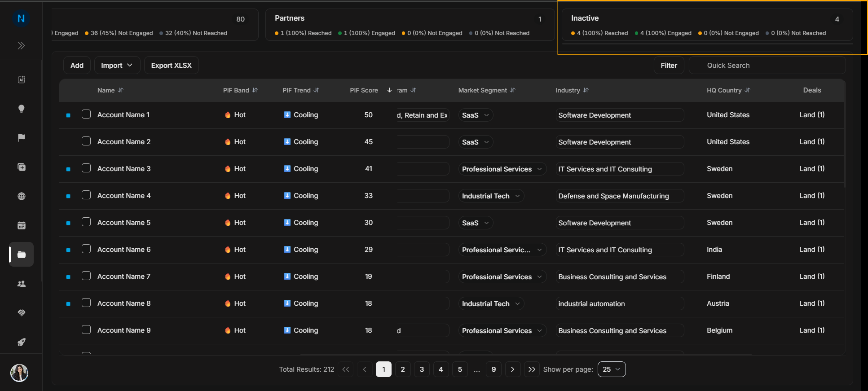This screenshot has height=391, width=868.
Task: Go to page 5
Action: click(460, 369)
